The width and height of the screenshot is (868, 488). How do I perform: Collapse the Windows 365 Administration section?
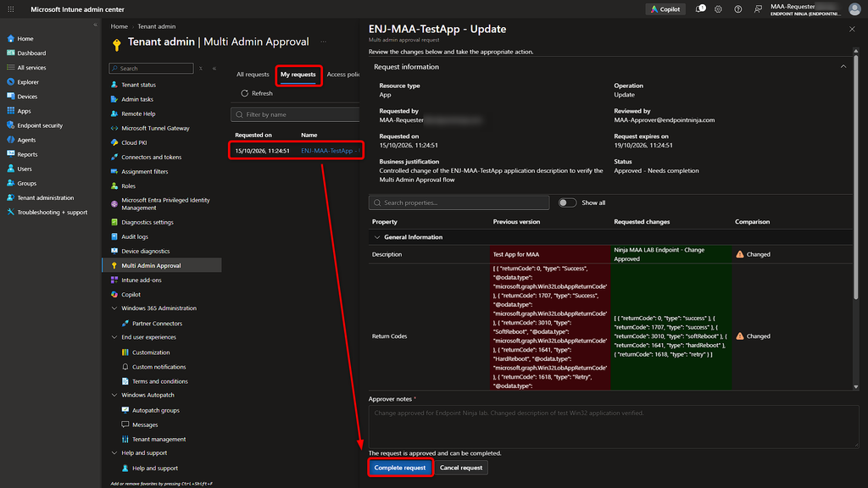tap(114, 308)
